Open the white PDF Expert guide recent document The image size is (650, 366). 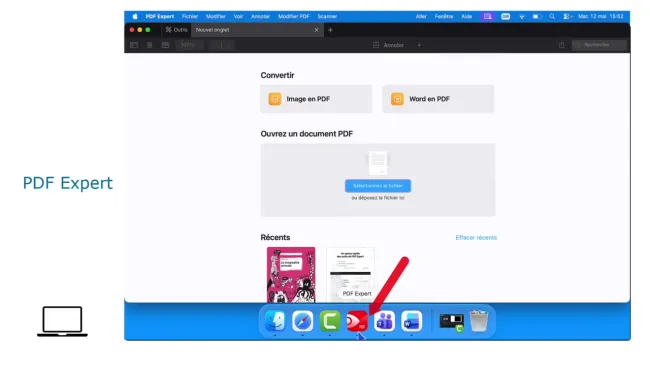tap(351, 275)
